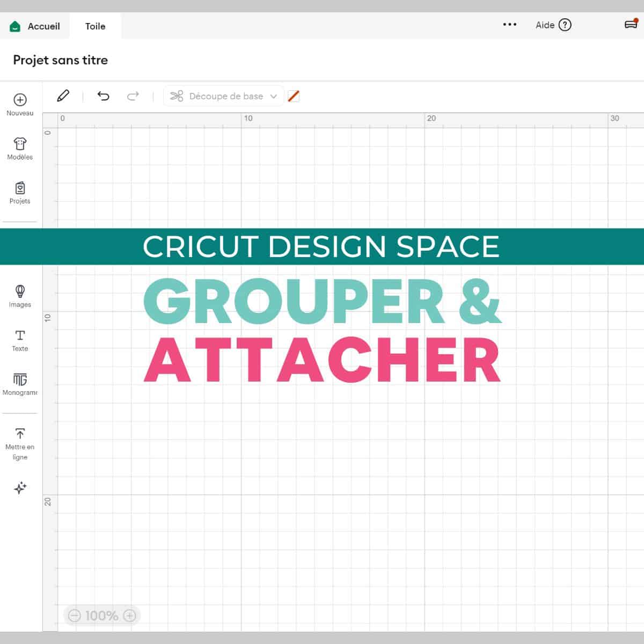Open the Aide help menu

(x=553, y=25)
